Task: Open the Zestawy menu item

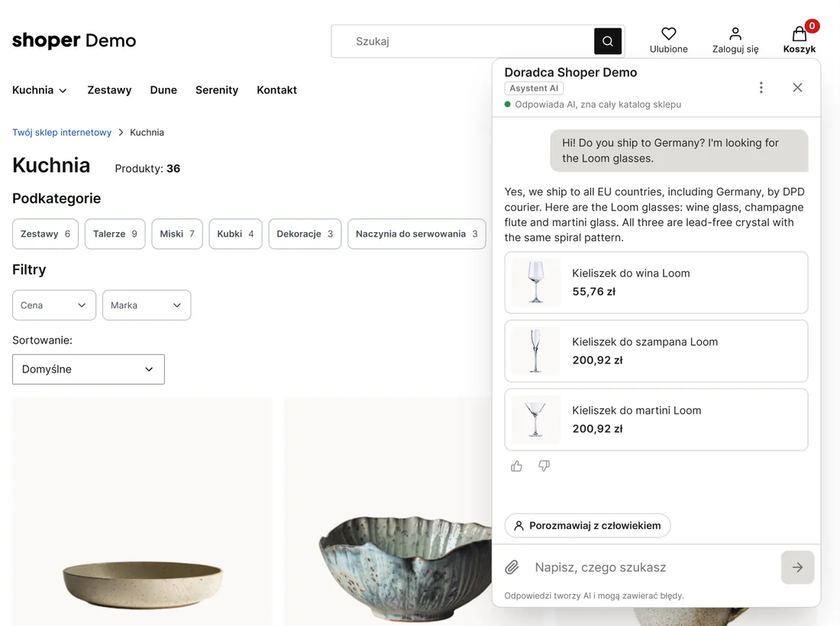Action: (109, 90)
